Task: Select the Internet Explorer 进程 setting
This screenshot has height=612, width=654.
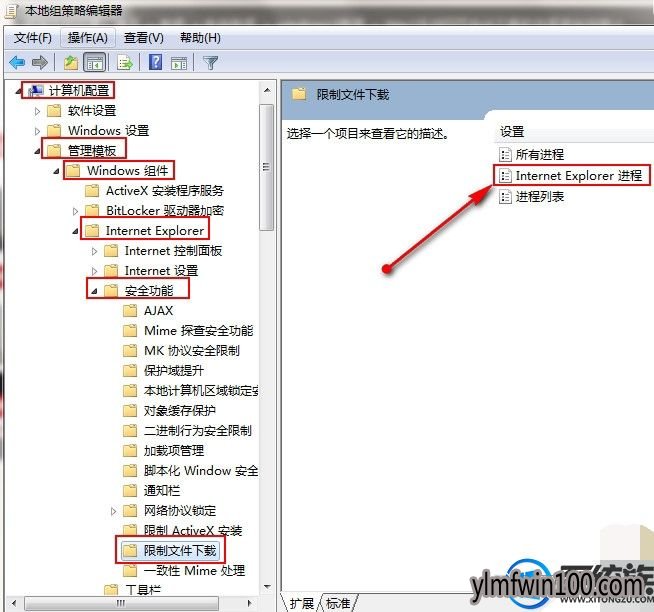Action: (572, 176)
